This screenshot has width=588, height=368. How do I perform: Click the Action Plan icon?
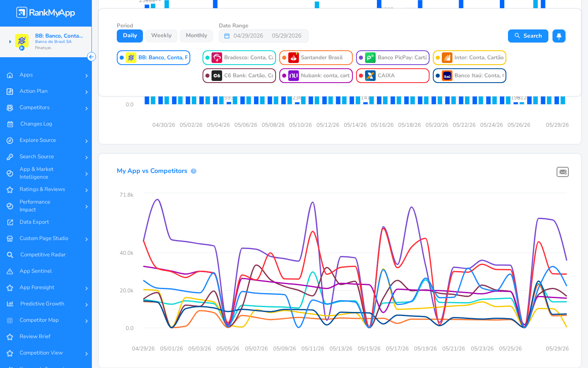[x=10, y=92]
